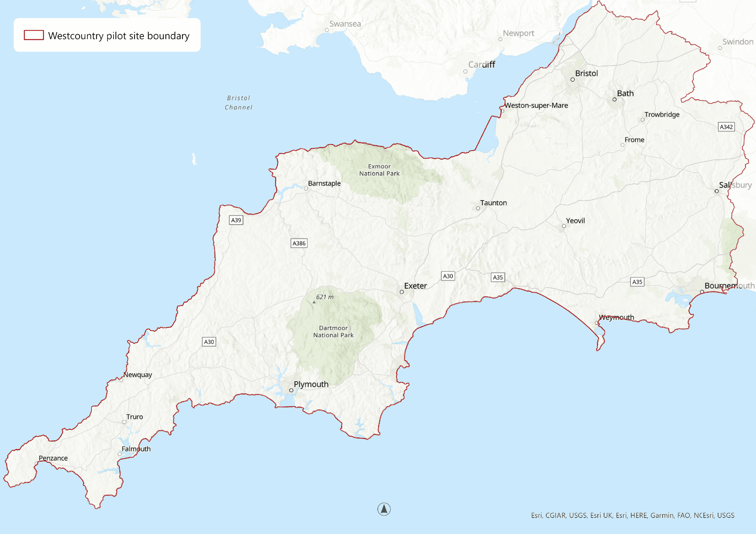The width and height of the screenshot is (756, 534).
Task: Click the Bristol Channel label
Action: tap(238, 103)
